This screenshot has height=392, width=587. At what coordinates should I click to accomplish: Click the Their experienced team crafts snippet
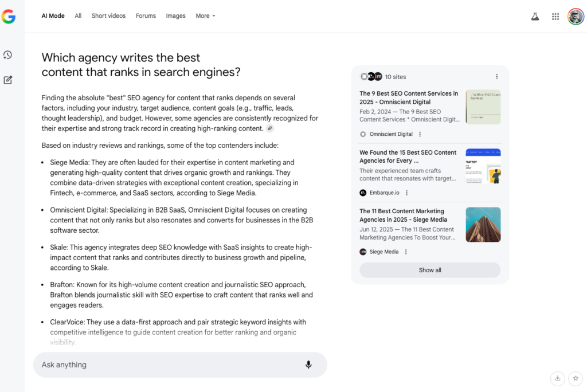pos(408,175)
